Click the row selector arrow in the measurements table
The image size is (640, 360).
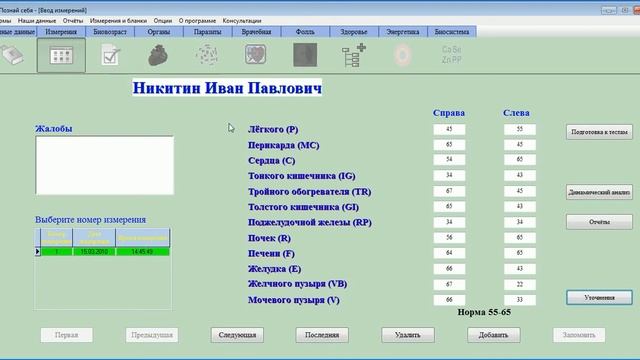[x=38, y=252]
